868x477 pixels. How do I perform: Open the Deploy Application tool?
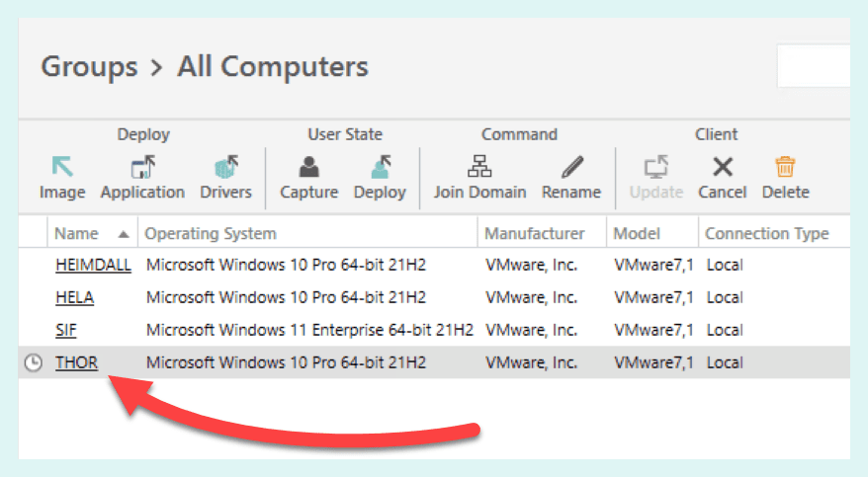coord(142,167)
